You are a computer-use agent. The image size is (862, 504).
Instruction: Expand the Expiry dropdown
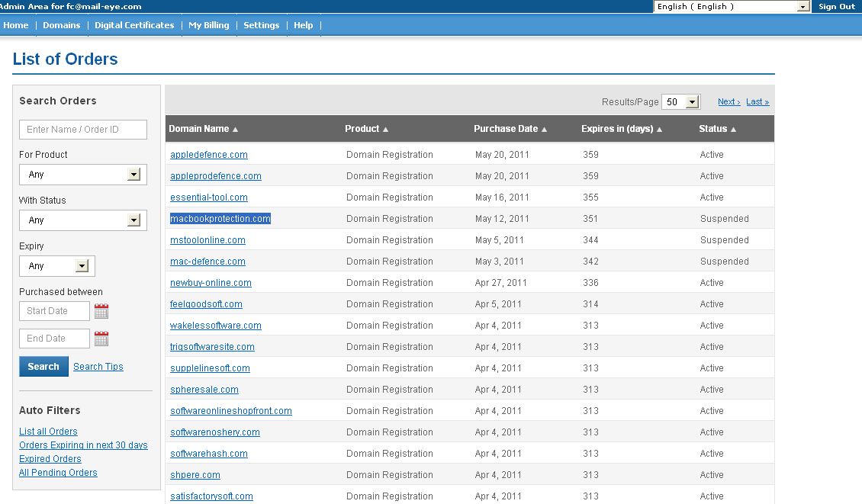pos(57,266)
